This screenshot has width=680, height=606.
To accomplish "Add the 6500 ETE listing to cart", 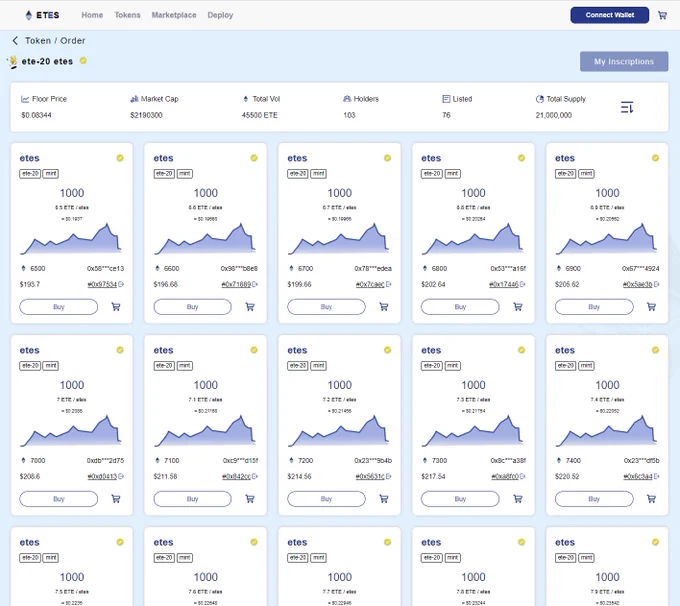I will click(x=116, y=307).
